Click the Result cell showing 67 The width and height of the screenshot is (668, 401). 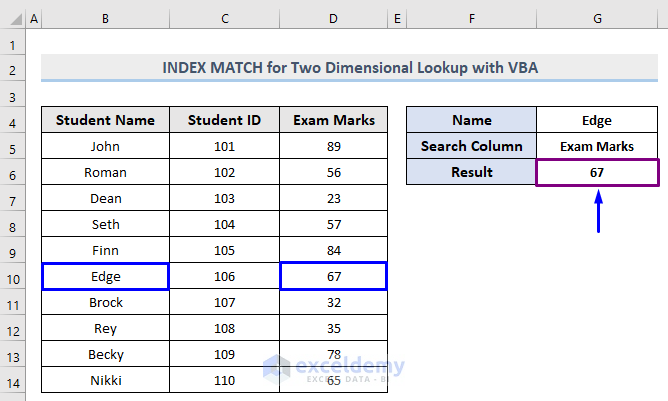click(597, 172)
